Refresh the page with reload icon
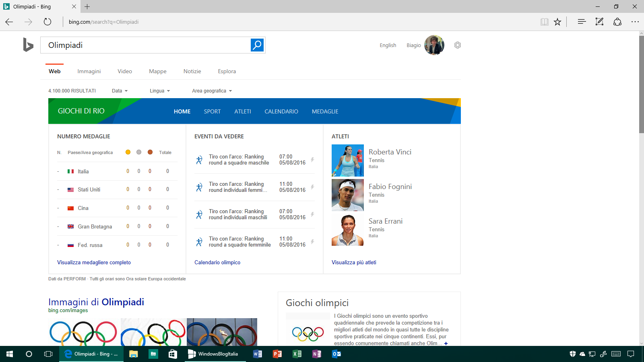644x362 pixels. pos(47,22)
